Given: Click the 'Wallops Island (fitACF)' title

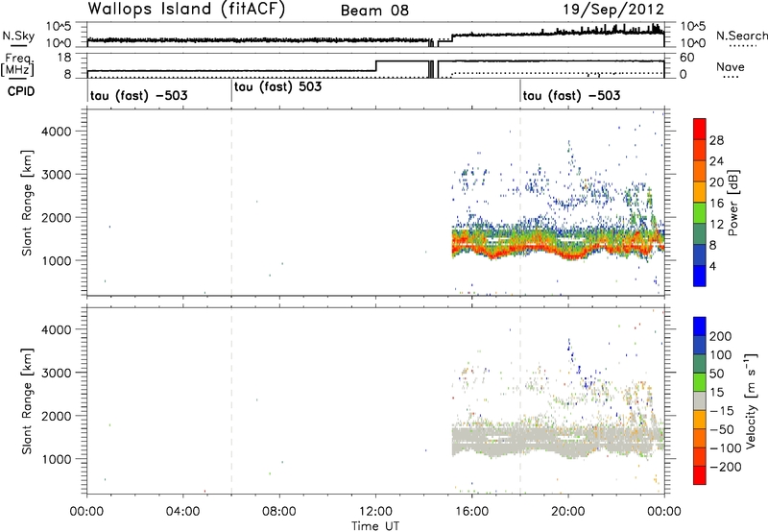Looking at the screenshot, I should 186,10.
